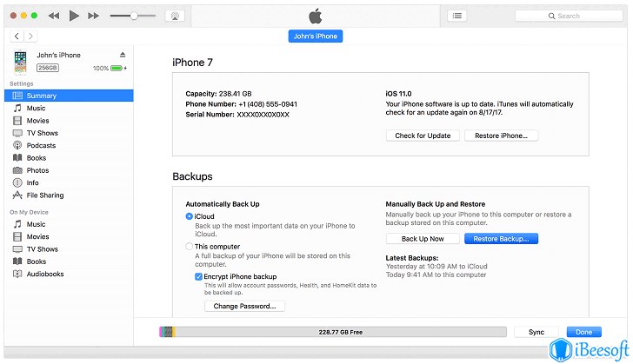Select This computer backup radio button
Screen dimensions: 633x364
[189, 246]
